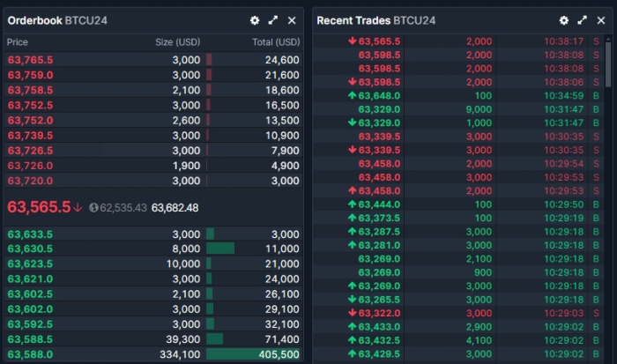Select the lowest ask price 63,720.0
The image size is (617, 364).
[30, 181]
